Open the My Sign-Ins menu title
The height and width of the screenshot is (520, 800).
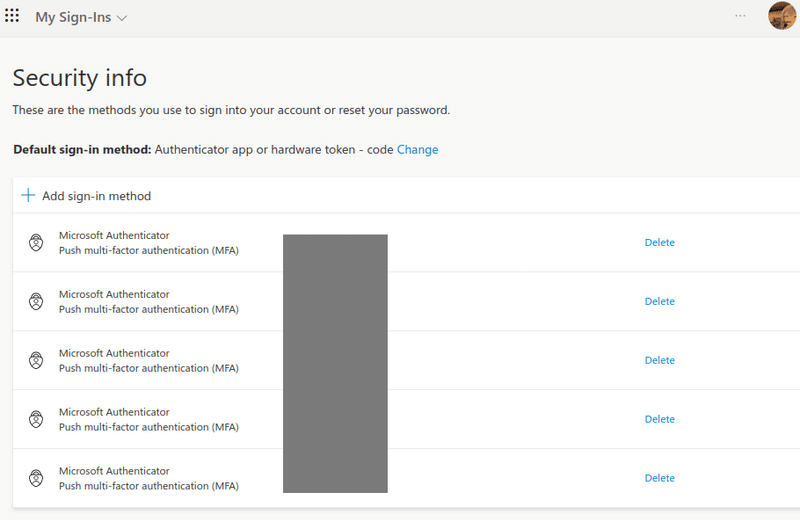tap(73, 17)
